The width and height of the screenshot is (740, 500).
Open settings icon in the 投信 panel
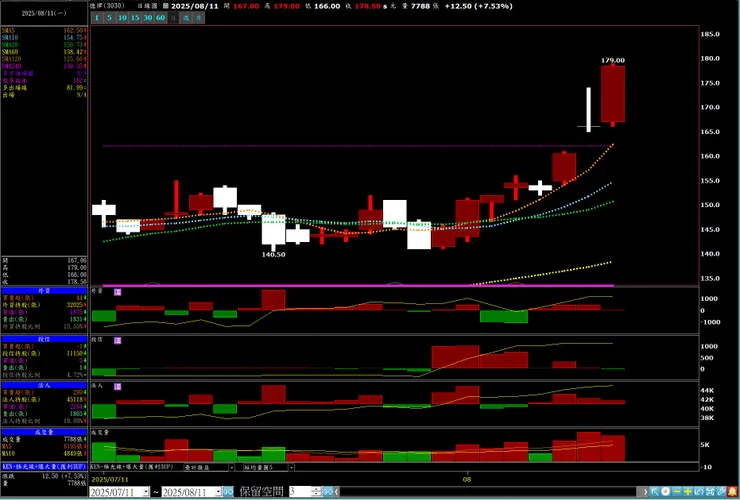pyautogui.click(x=118, y=340)
